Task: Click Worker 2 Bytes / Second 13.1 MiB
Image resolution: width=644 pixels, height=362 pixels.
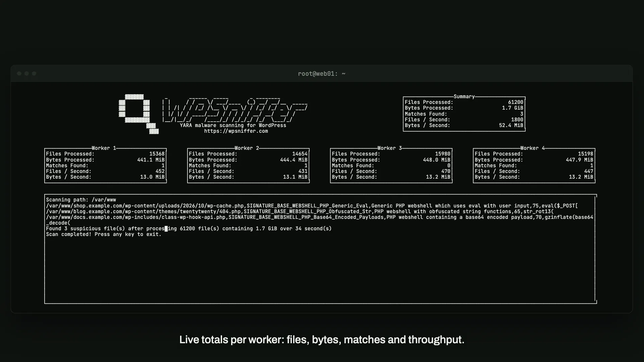Action: coord(295,177)
